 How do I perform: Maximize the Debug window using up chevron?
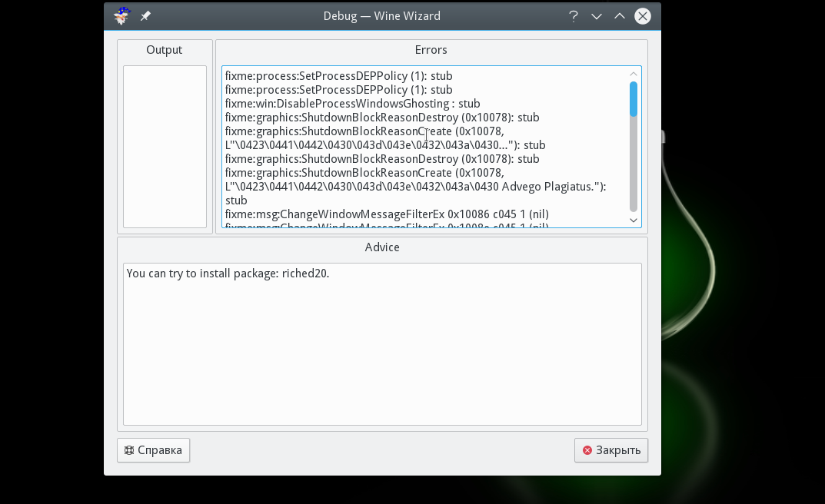point(620,16)
